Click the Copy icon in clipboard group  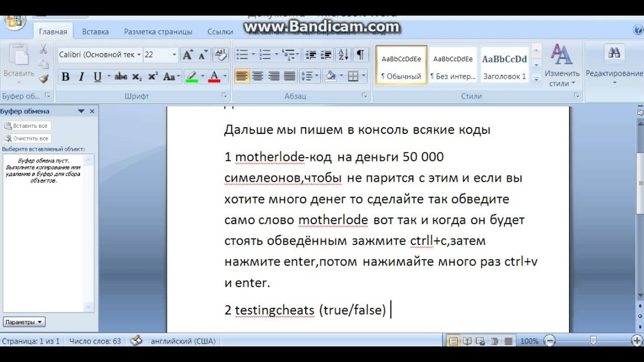click(44, 64)
